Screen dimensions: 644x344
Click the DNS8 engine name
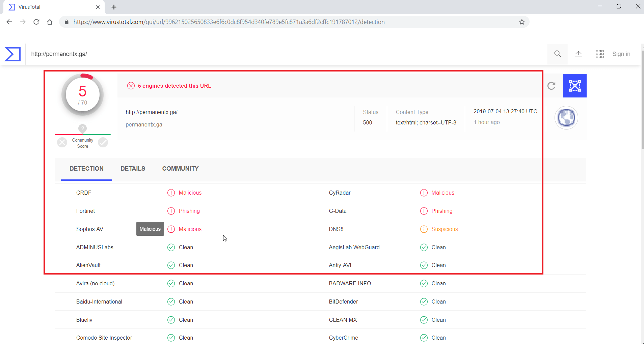[336, 229]
